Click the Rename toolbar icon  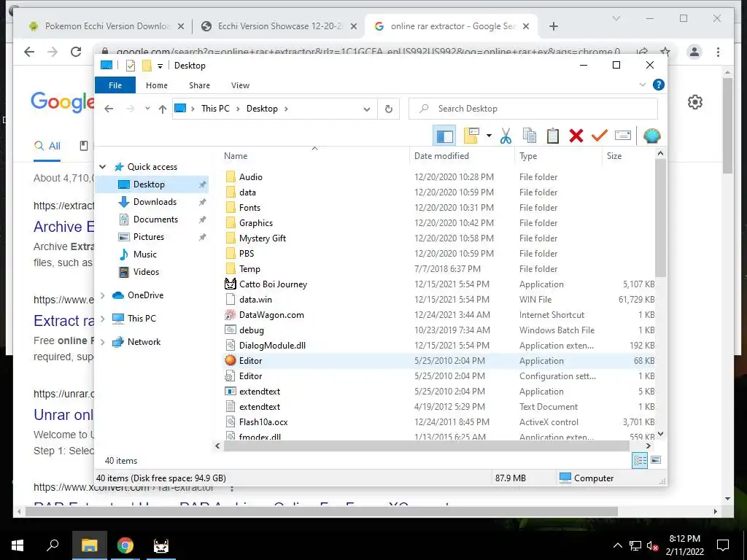pos(623,136)
